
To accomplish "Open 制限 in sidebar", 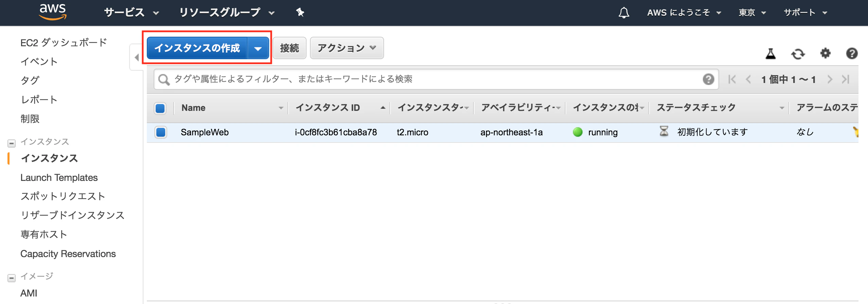I will click(30, 119).
